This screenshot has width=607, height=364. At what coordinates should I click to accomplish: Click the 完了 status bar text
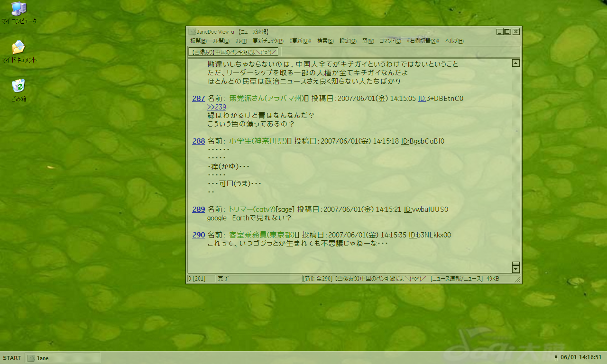(x=223, y=279)
